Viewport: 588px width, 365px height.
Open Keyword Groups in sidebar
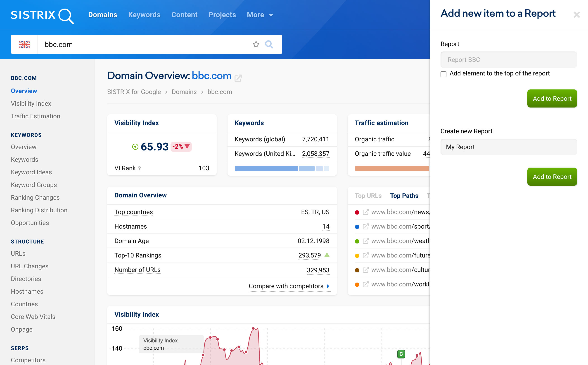(34, 185)
